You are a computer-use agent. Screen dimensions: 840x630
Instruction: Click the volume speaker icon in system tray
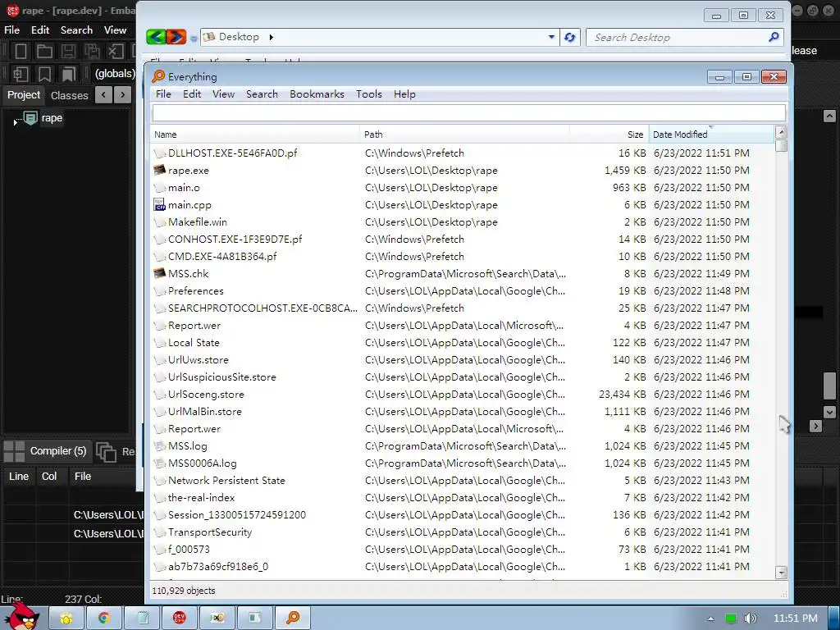pyautogui.click(x=751, y=619)
